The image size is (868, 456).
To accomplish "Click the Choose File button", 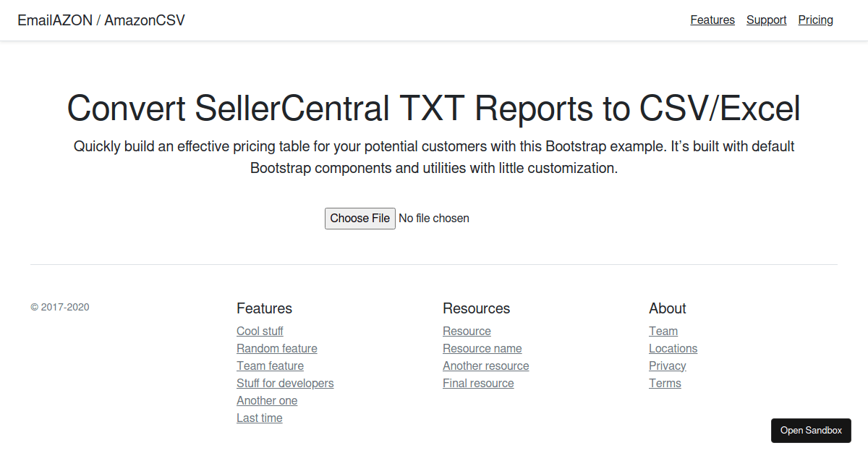I will (x=360, y=218).
